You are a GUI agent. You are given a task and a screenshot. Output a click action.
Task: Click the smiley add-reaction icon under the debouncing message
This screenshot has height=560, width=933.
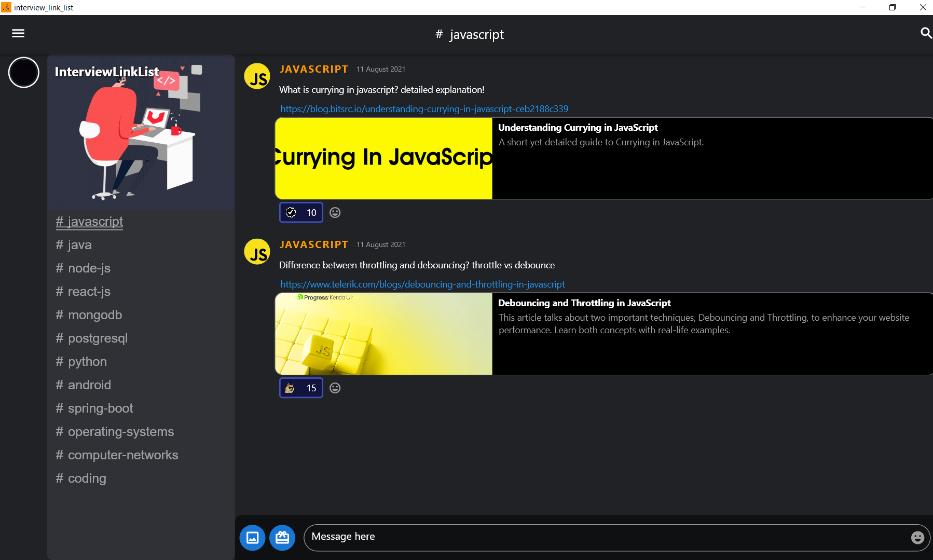(x=335, y=388)
